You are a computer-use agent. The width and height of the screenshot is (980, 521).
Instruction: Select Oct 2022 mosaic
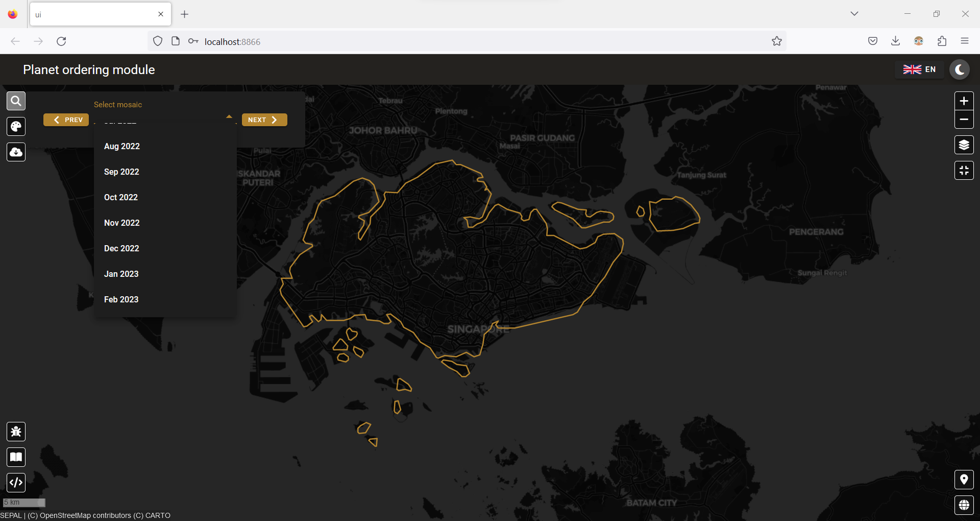tap(165, 197)
